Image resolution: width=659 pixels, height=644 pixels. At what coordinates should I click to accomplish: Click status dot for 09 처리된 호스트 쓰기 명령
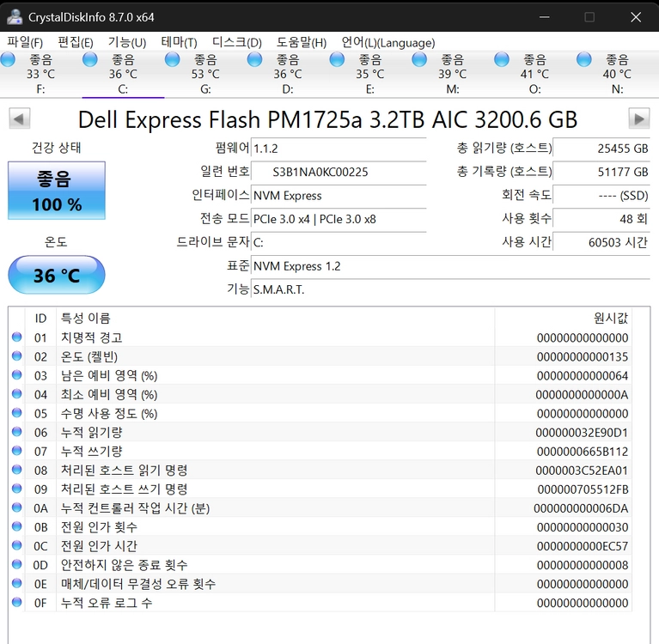(17, 488)
